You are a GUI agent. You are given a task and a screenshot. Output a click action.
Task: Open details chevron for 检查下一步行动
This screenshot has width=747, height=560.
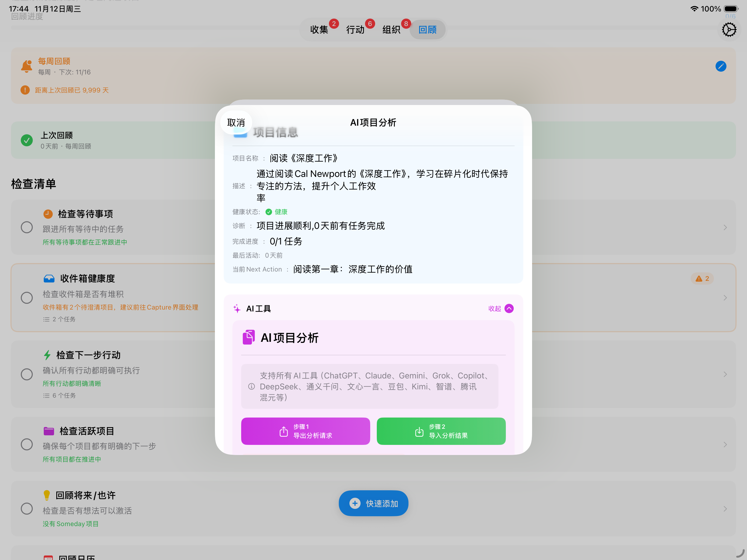point(725,374)
